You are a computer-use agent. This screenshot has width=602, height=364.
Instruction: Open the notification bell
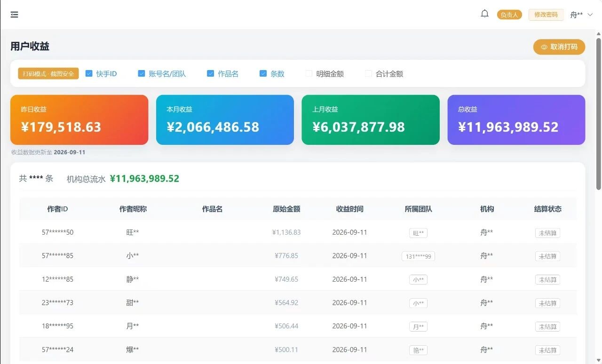(484, 14)
